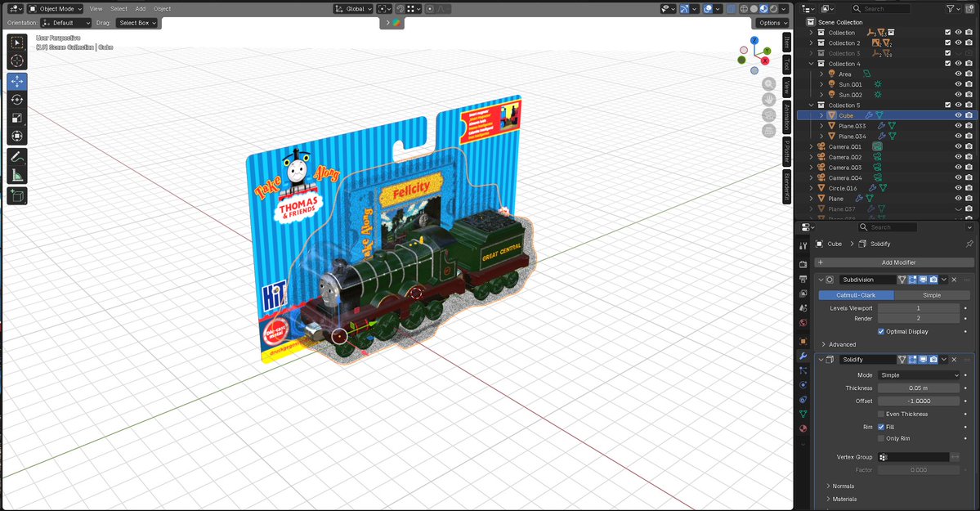Select the Transform tool
Screen dimensions: 980x511
tap(17, 136)
